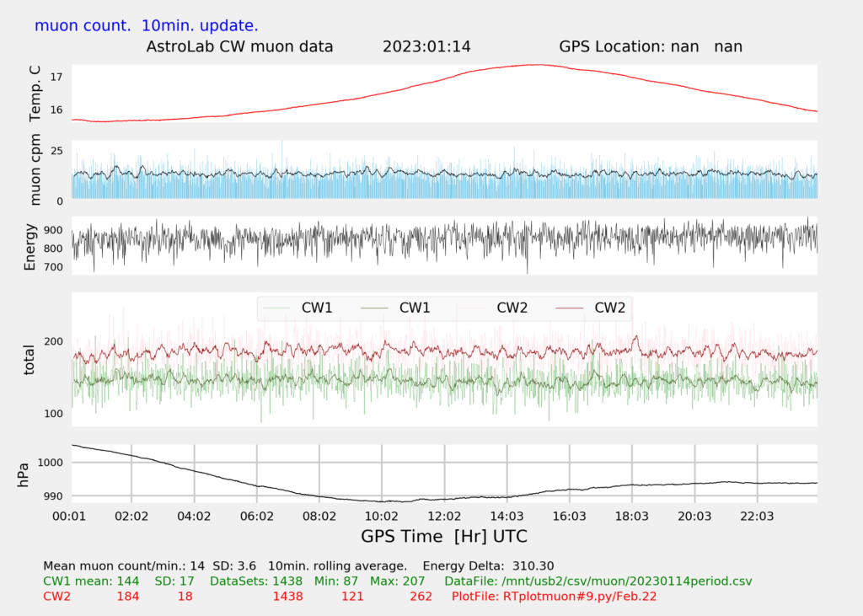Click the "16:03" time tick label

[x=569, y=517]
